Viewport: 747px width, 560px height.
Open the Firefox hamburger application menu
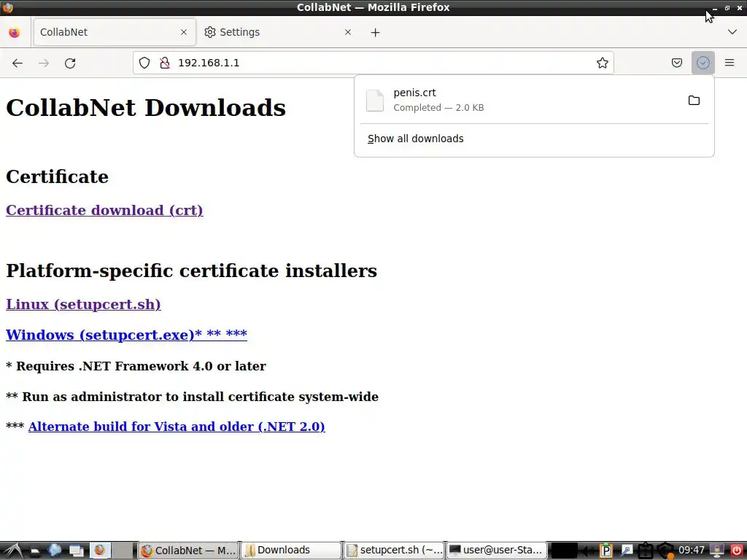(x=729, y=63)
